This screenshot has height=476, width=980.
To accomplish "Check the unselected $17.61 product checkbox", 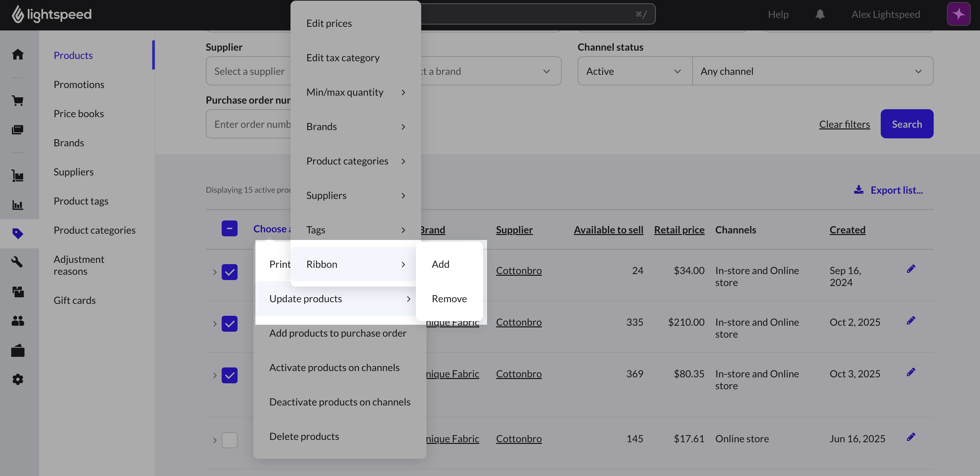I will pos(229,440).
